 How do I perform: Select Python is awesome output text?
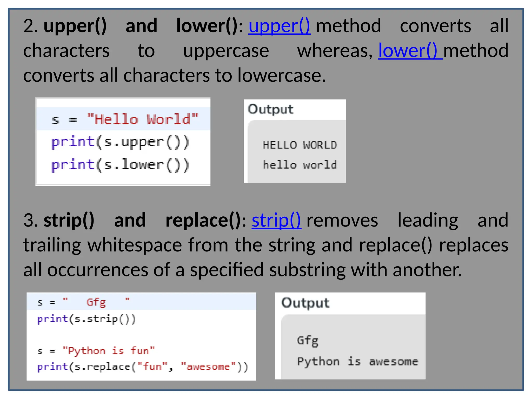357,362
